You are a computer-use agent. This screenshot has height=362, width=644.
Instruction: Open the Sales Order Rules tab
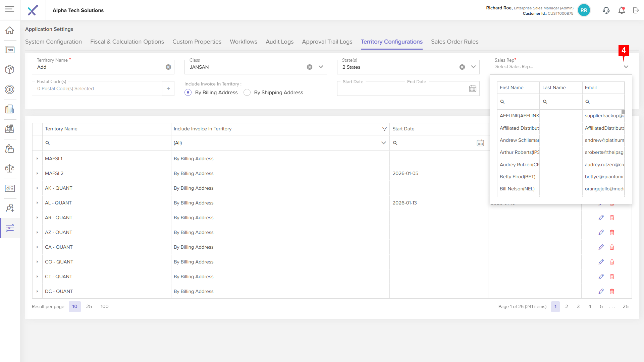(454, 42)
